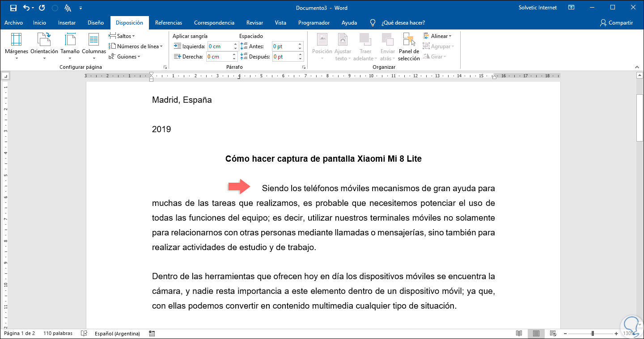The width and height of the screenshot is (644, 339).
Task: Click the Agrupar button
Action: (x=438, y=46)
